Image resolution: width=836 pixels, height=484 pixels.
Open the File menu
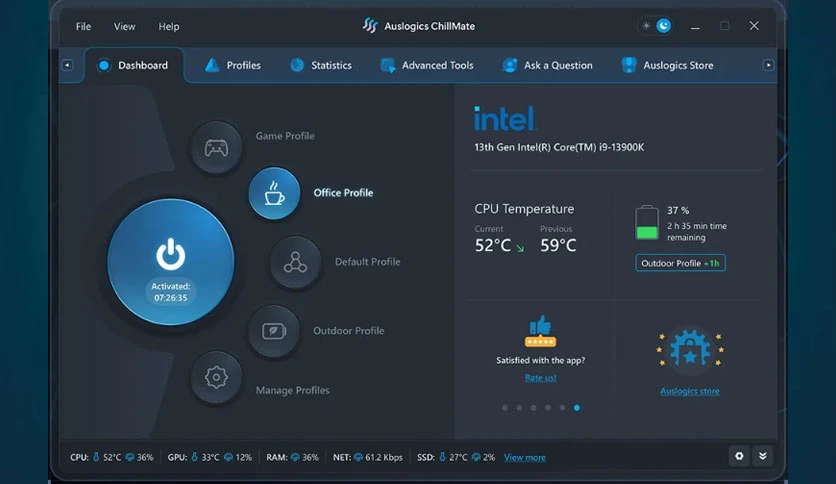[83, 26]
